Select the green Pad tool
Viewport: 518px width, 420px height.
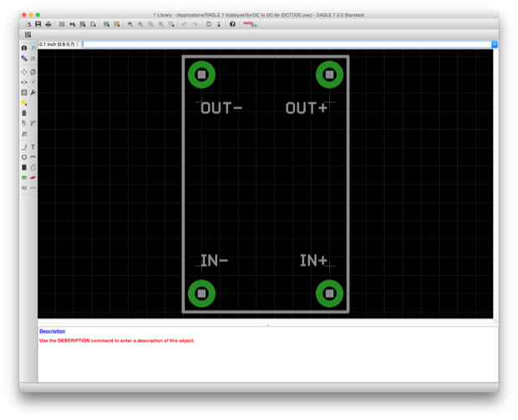point(24,178)
